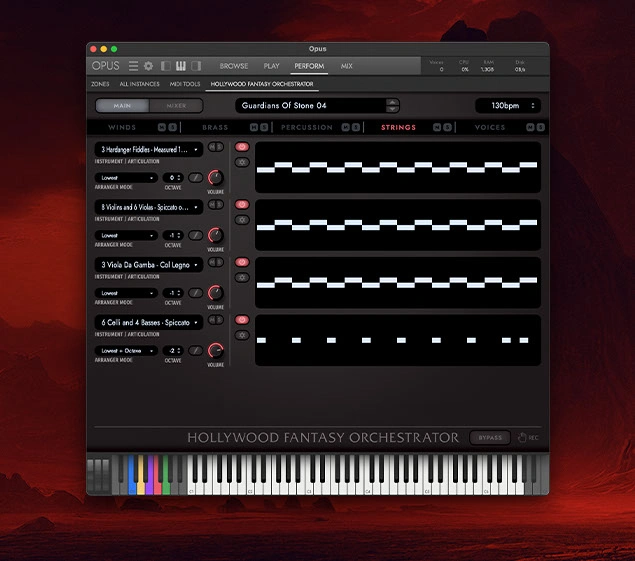Open the Violins and Violas pattern settings gear
The height and width of the screenshot is (561, 635).
coord(242,220)
